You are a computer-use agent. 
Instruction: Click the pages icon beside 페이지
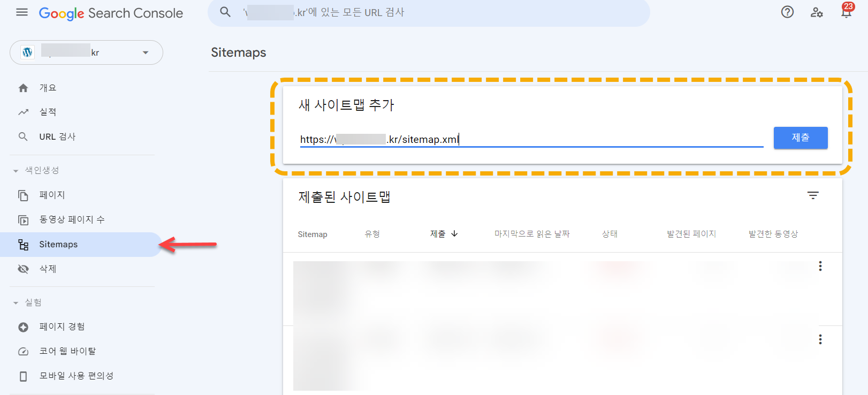tap(23, 195)
